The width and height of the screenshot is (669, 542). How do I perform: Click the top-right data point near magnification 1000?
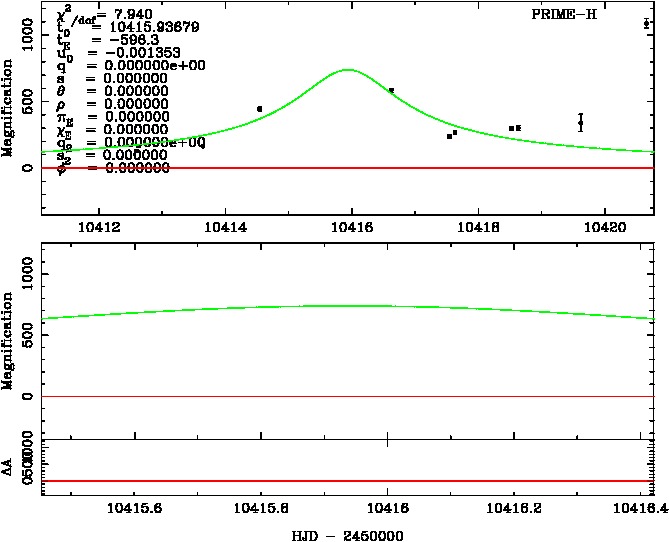coord(647,24)
